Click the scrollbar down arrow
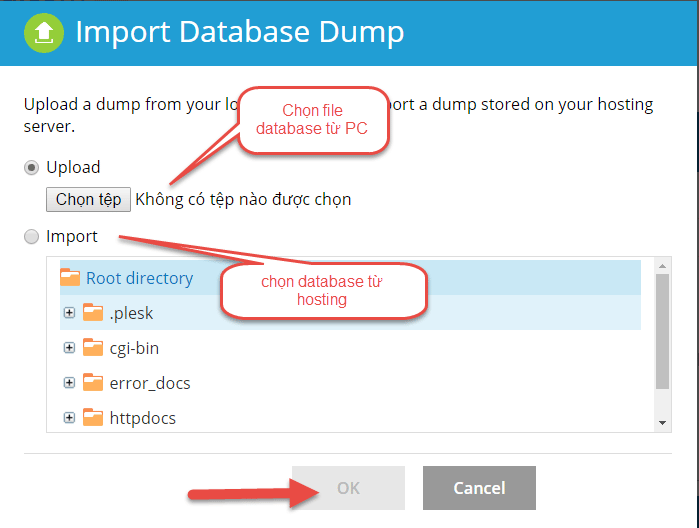The width and height of the screenshot is (699, 528). [x=662, y=424]
